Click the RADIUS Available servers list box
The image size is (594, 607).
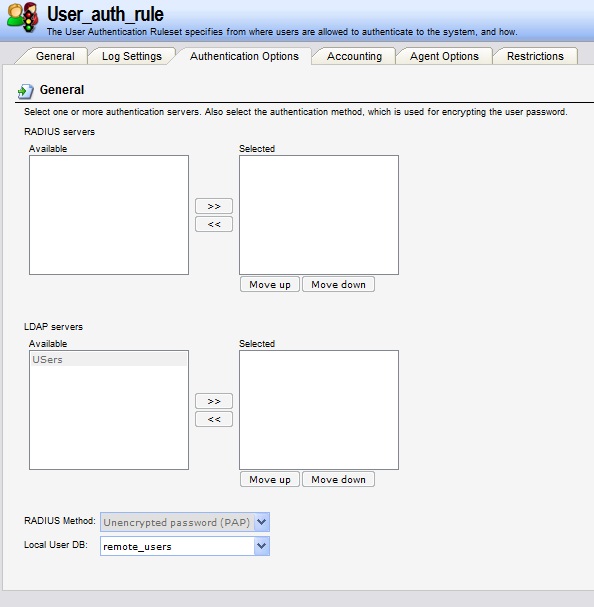point(109,215)
